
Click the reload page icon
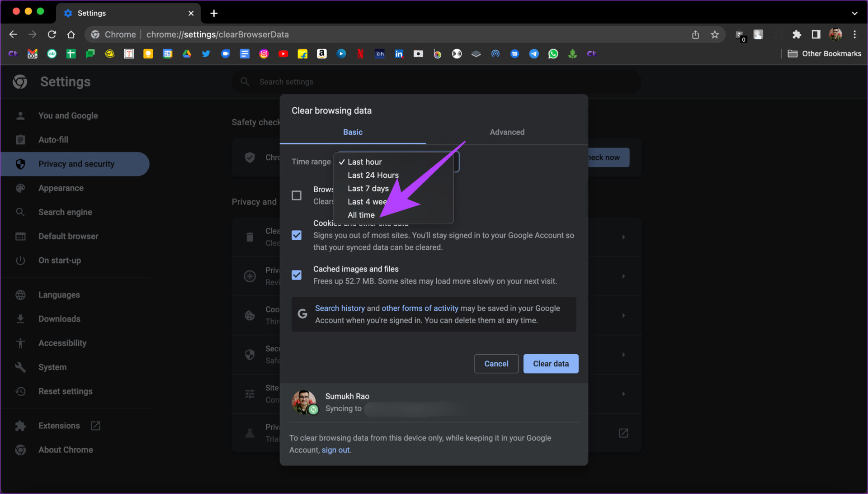(52, 34)
